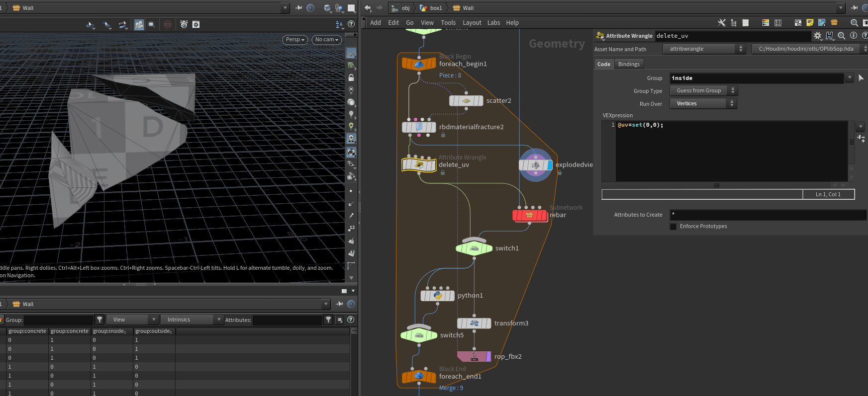Open the Layout menu

click(472, 23)
